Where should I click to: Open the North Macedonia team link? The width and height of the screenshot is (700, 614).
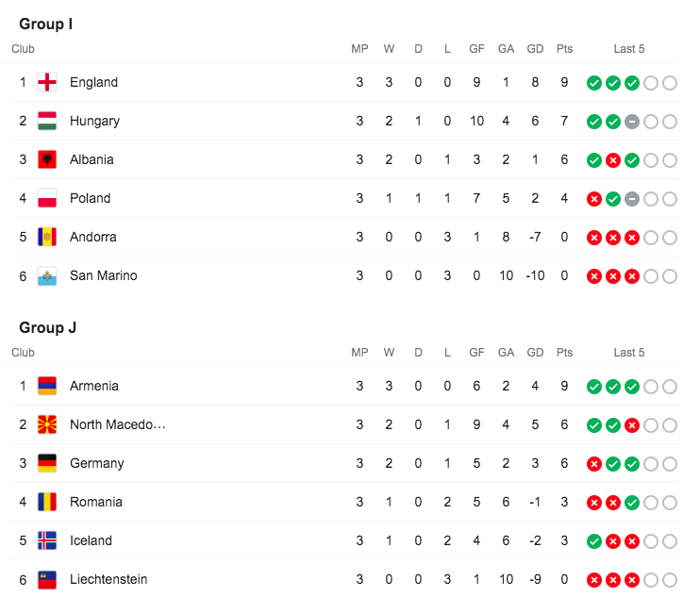[117, 424]
